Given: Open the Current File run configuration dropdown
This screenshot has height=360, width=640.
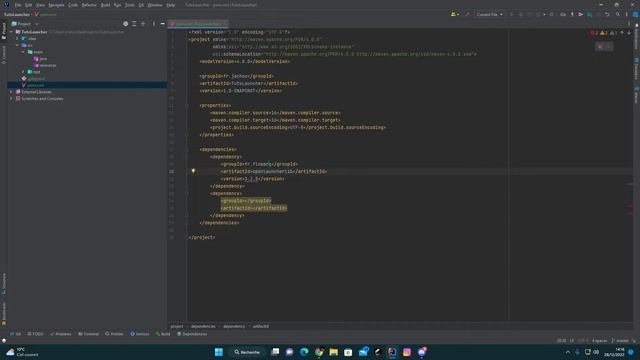Looking at the screenshot, I should pos(489,14).
